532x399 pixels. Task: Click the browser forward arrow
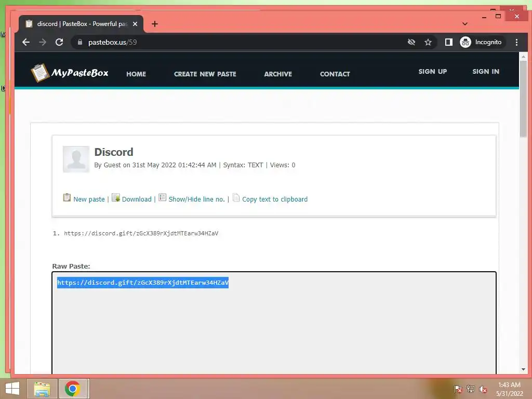pyautogui.click(x=43, y=42)
